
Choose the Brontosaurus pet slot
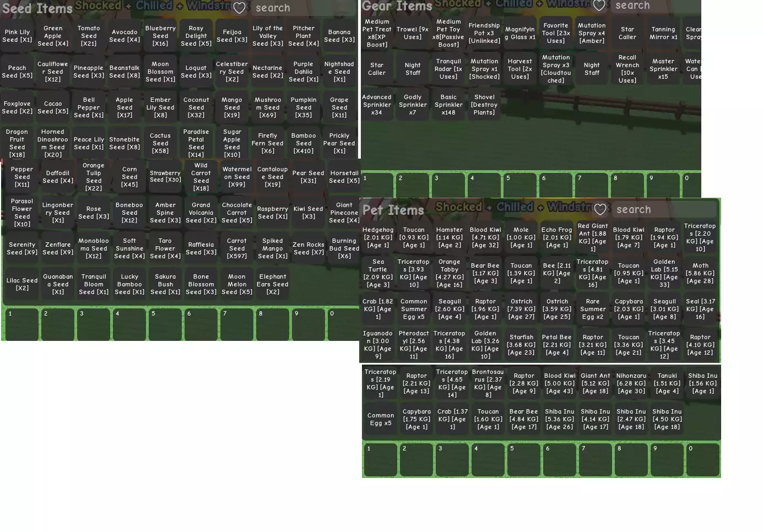pyautogui.click(x=488, y=383)
